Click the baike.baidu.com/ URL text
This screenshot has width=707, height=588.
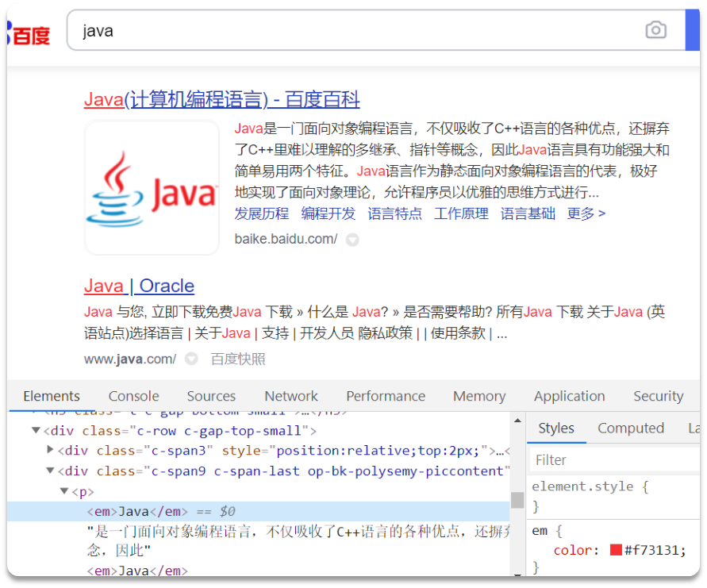coord(286,239)
